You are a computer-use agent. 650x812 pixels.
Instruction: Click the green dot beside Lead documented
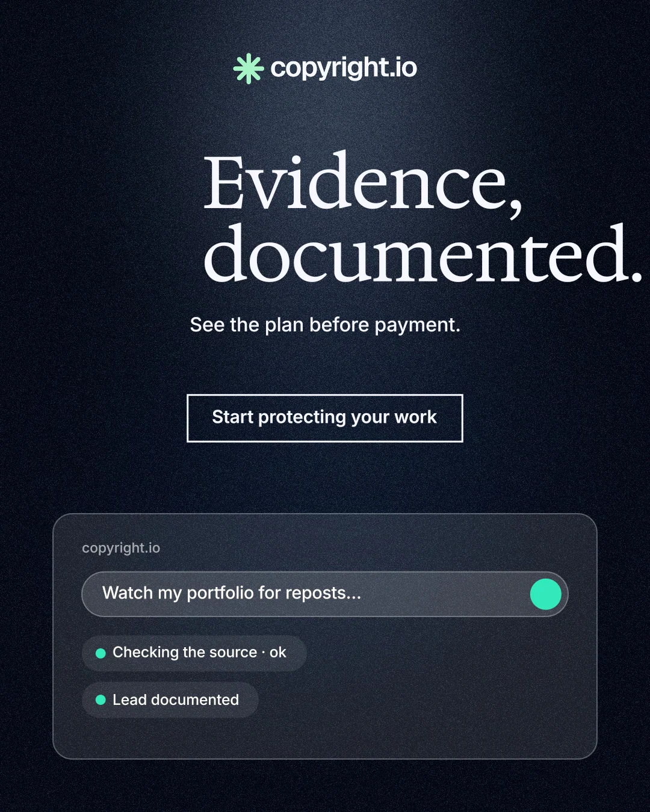click(x=101, y=700)
